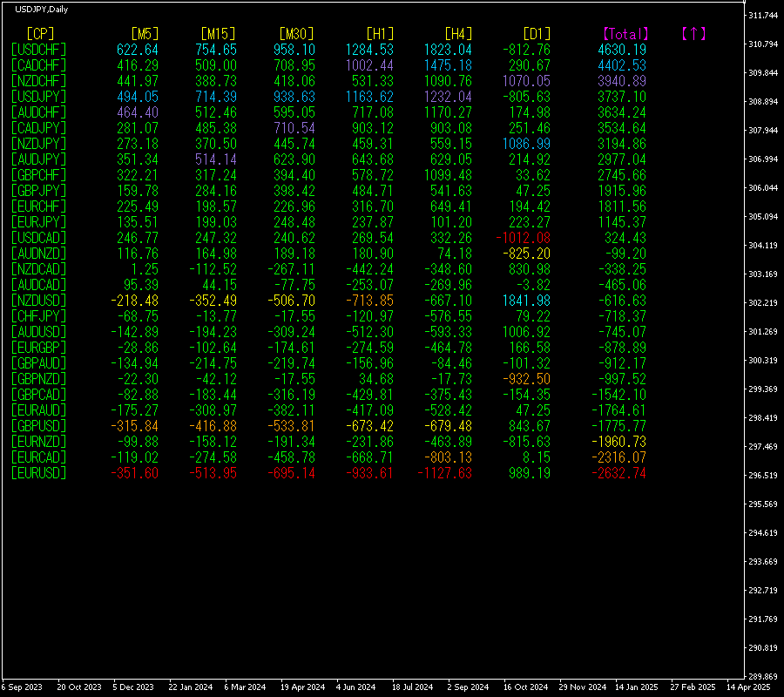Click the 311.744 price scale label
The height and width of the screenshot is (697, 784).
(763, 16)
